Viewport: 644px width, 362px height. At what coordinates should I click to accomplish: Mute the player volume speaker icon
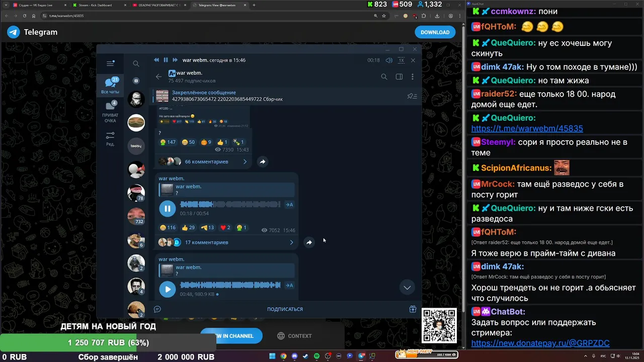coord(389,60)
